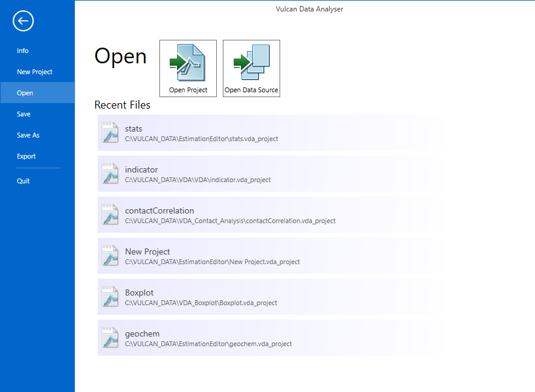Click the stats project file icon
This screenshot has width=535, height=392.
(111, 133)
